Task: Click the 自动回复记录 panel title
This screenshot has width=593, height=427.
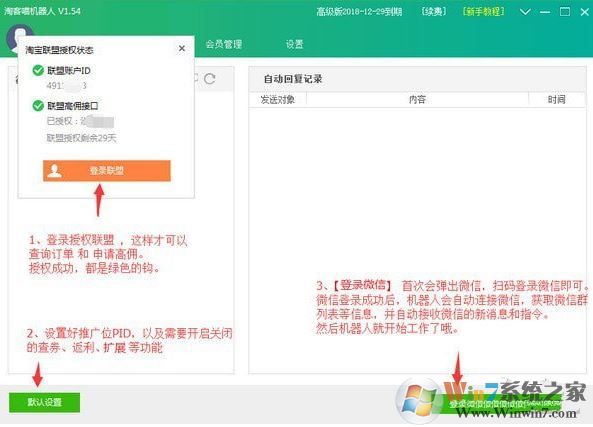Action: pyautogui.click(x=293, y=79)
